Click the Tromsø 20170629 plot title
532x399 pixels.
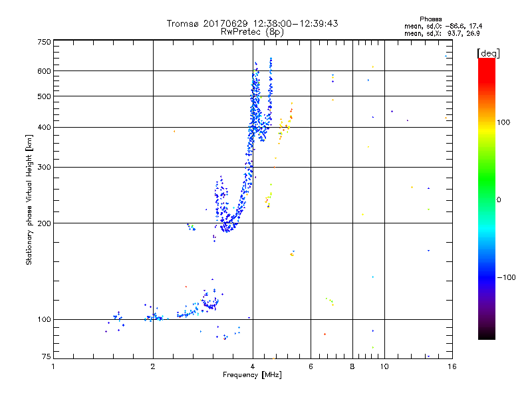252,23
